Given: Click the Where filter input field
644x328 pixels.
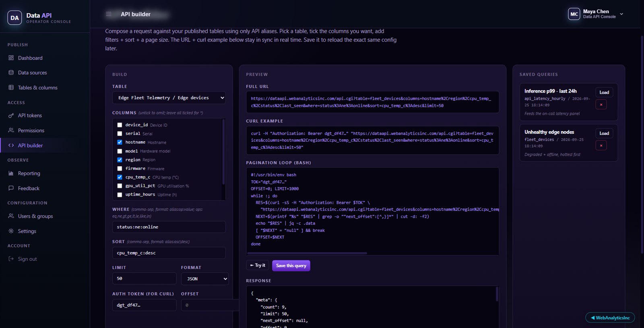Looking at the screenshot, I should (169, 227).
